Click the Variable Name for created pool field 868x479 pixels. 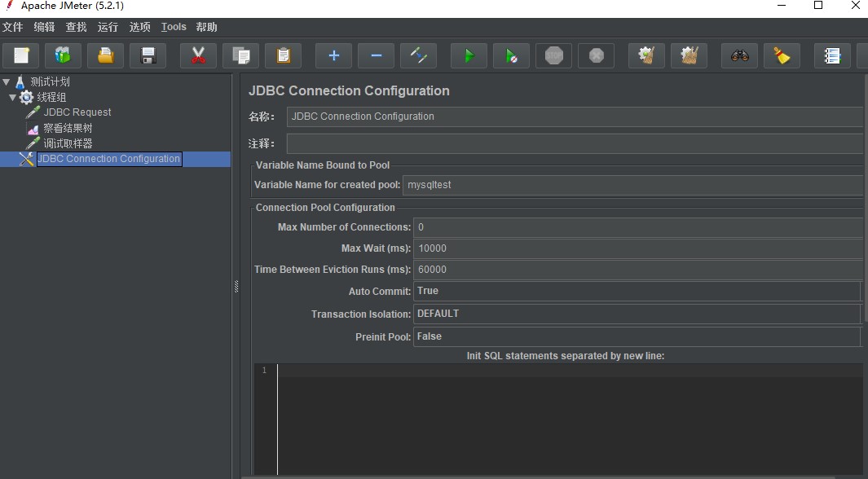(632, 185)
